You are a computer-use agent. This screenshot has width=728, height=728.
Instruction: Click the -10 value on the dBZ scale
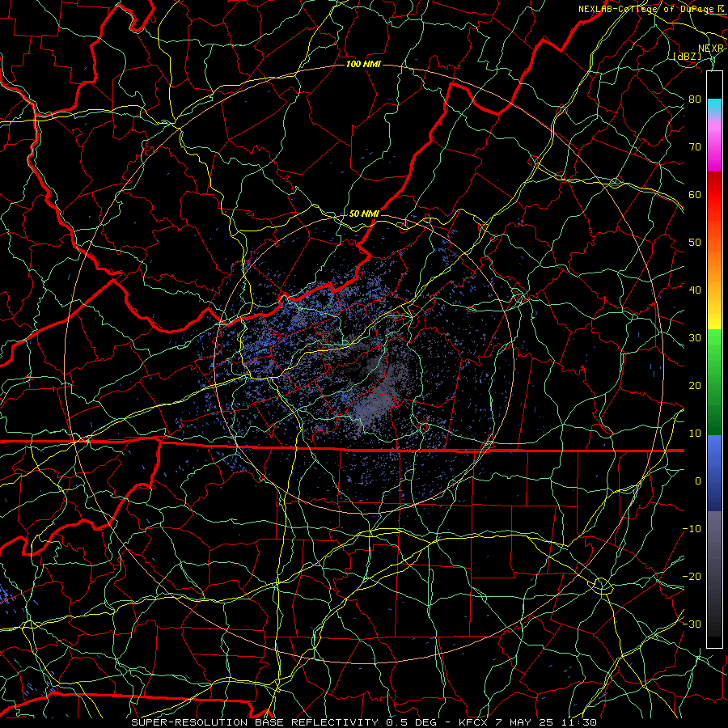(x=692, y=529)
